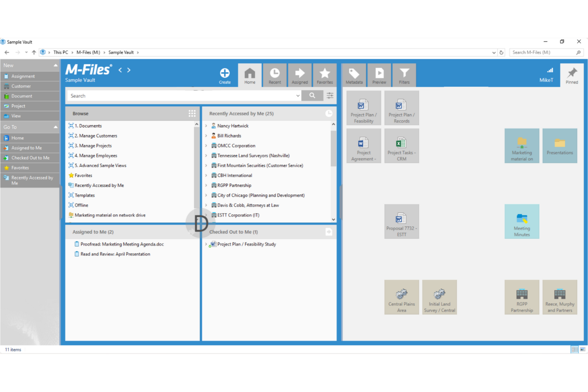Toggle the Pinned tab panel
This screenshot has width=588, height=392.
572,75
